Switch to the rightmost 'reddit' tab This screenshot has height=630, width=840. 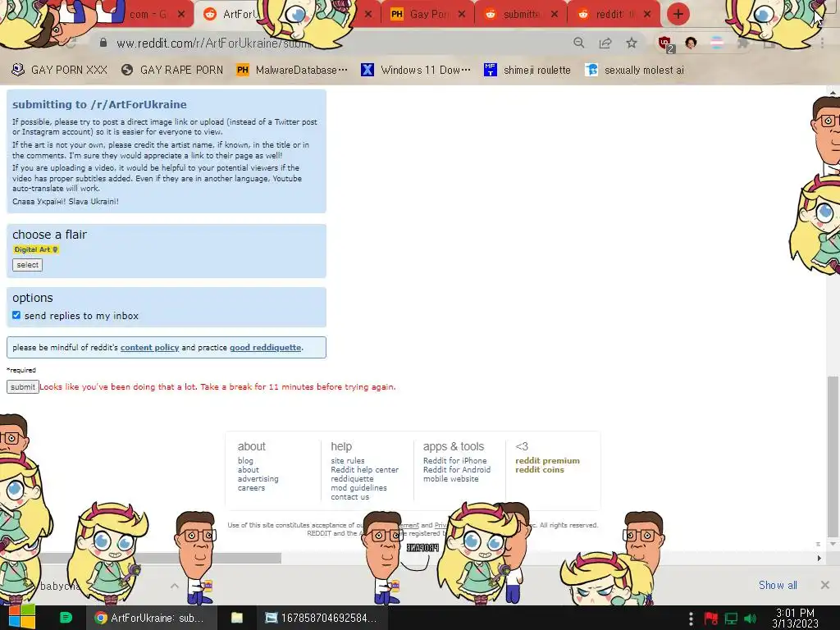(614, 14)
